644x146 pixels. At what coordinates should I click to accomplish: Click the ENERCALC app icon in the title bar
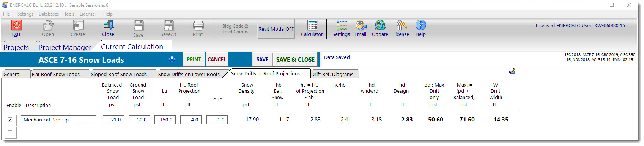click(5, 5)
